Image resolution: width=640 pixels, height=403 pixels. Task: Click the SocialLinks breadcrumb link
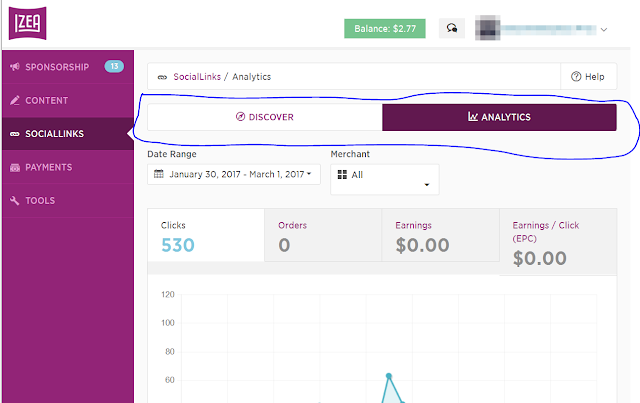[197, 77]
